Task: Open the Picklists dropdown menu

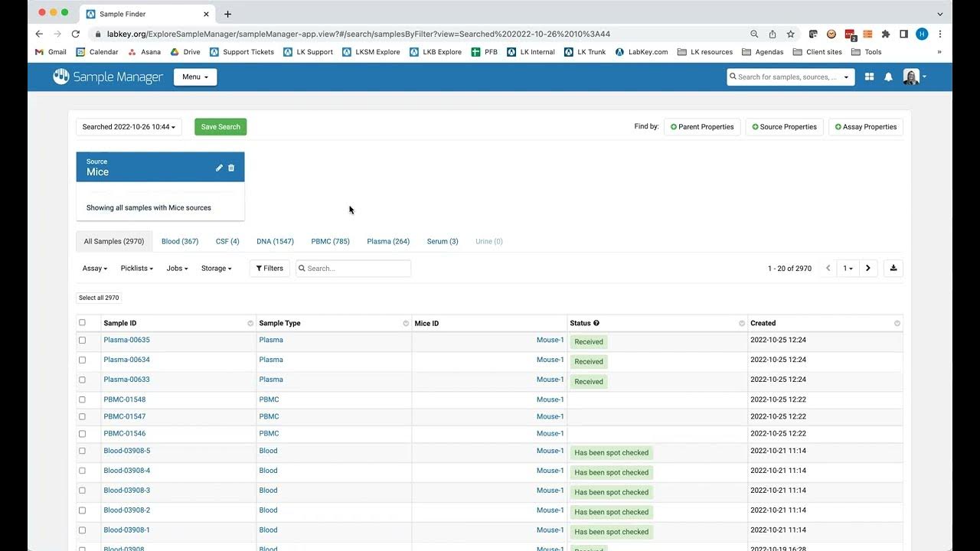Action: [x=137, y=269]
